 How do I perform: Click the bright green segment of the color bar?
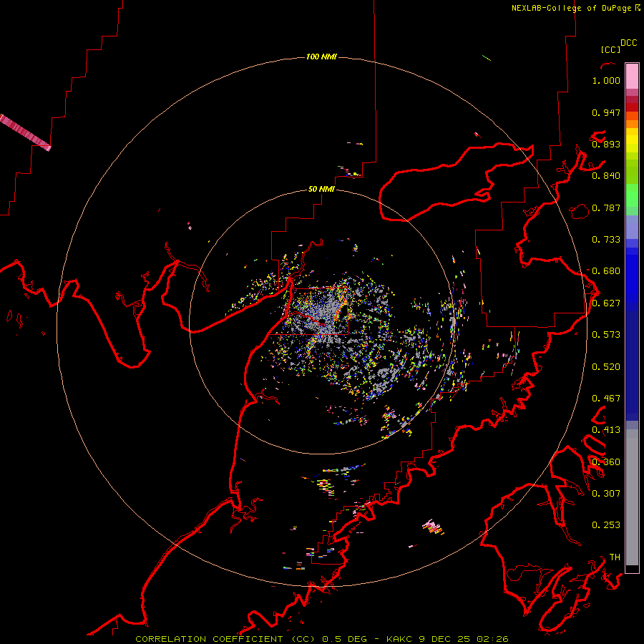(632, 195)
